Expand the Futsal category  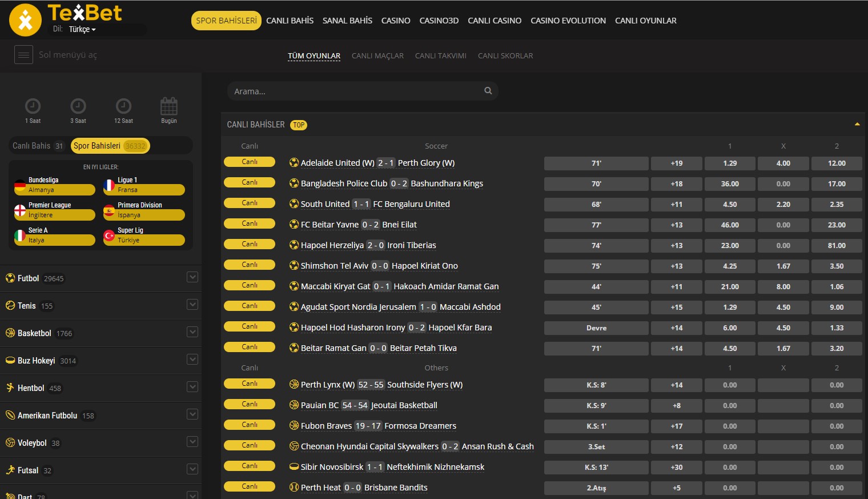pos(192,469)
